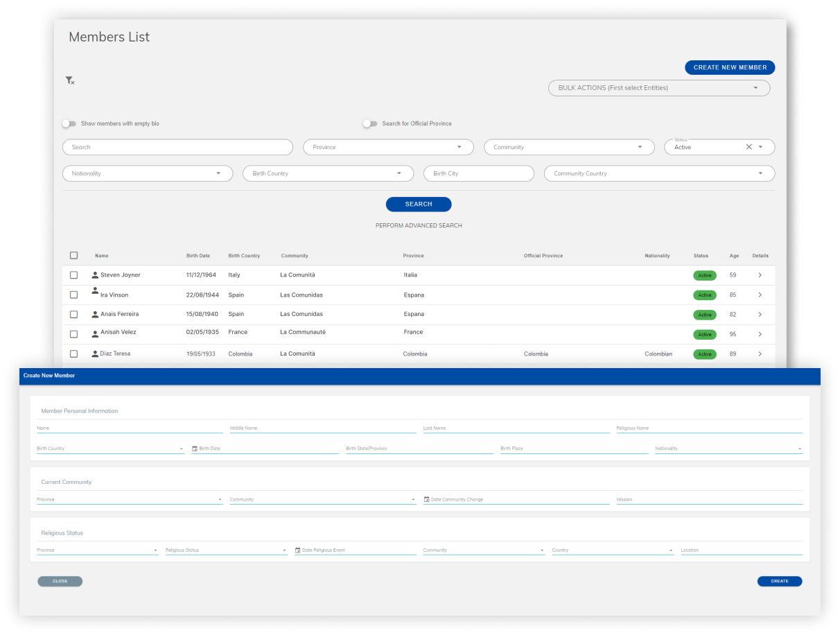Viewport: 840px width, 635px height.
Task: Open details chevron for Anisah Velez
Action: coord(760,333)
